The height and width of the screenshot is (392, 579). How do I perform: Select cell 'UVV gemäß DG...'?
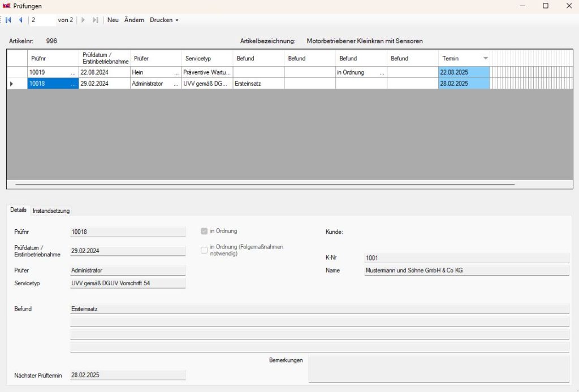click(x=207, y=84)
